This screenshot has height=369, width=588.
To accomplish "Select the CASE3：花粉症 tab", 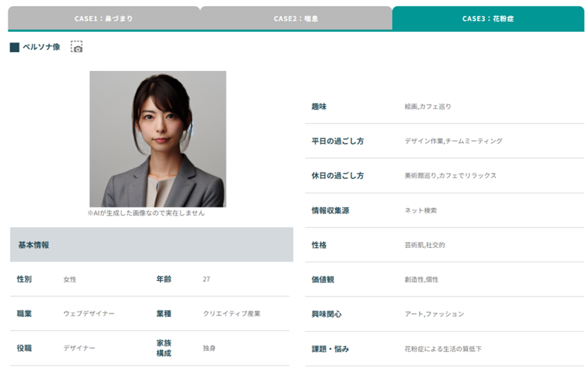I will [x=488, y=19].
